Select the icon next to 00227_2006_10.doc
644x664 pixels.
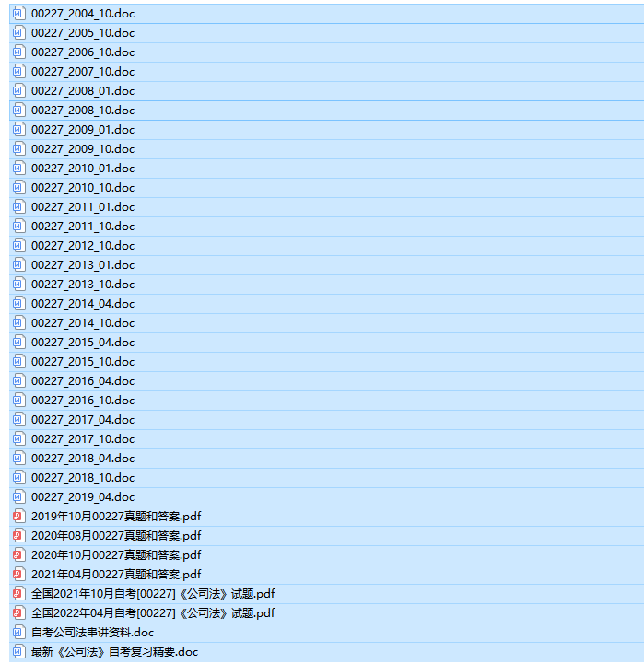[x=18, y=52]
